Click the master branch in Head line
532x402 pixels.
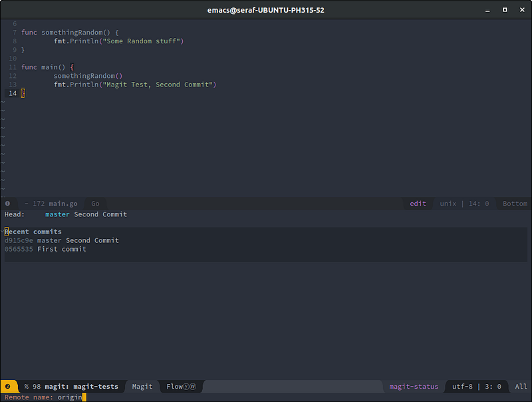tap(57, 214)
